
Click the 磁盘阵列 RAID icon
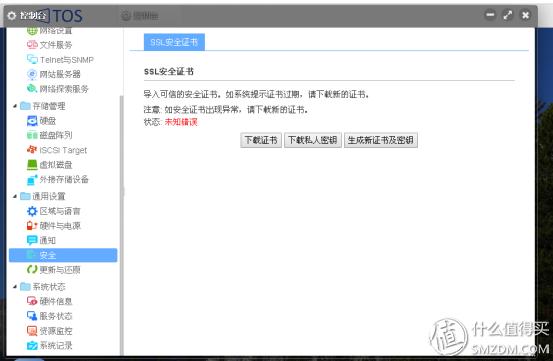point(32,135)
